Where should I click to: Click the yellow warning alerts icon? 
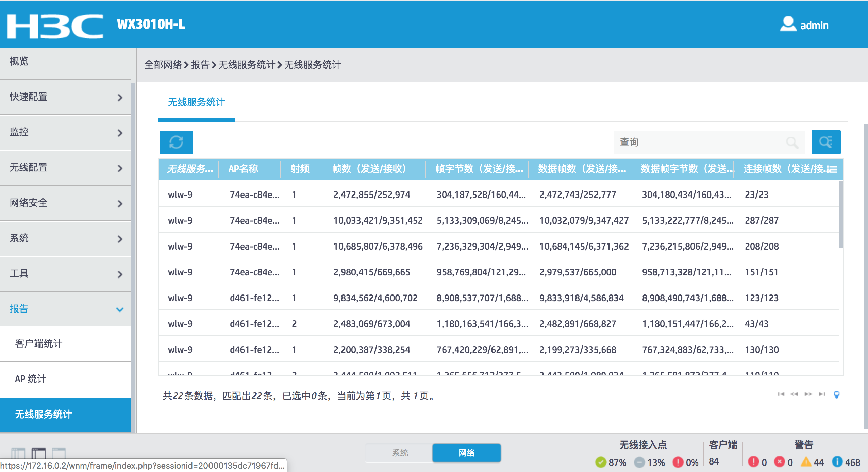[806, 462]
